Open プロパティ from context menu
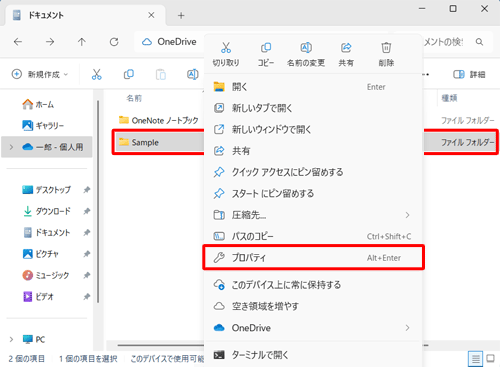 tap(313, 258)
